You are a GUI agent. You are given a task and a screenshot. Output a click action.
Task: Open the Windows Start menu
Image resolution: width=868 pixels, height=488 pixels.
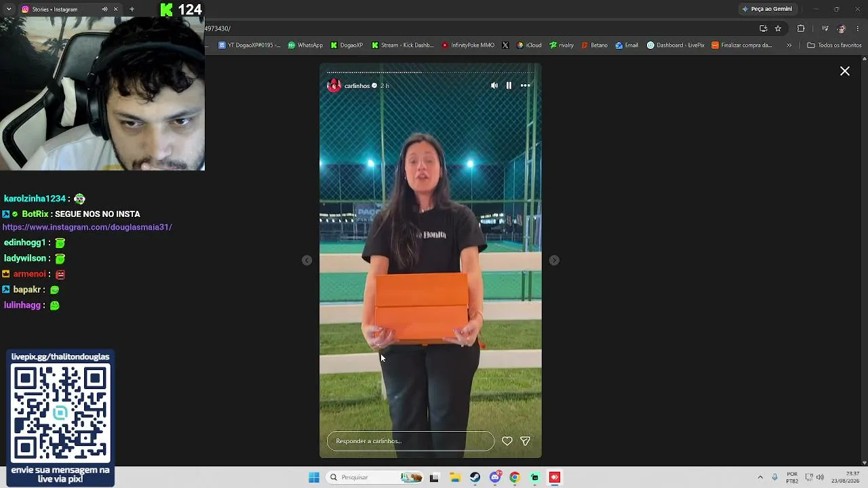point(314,477)
